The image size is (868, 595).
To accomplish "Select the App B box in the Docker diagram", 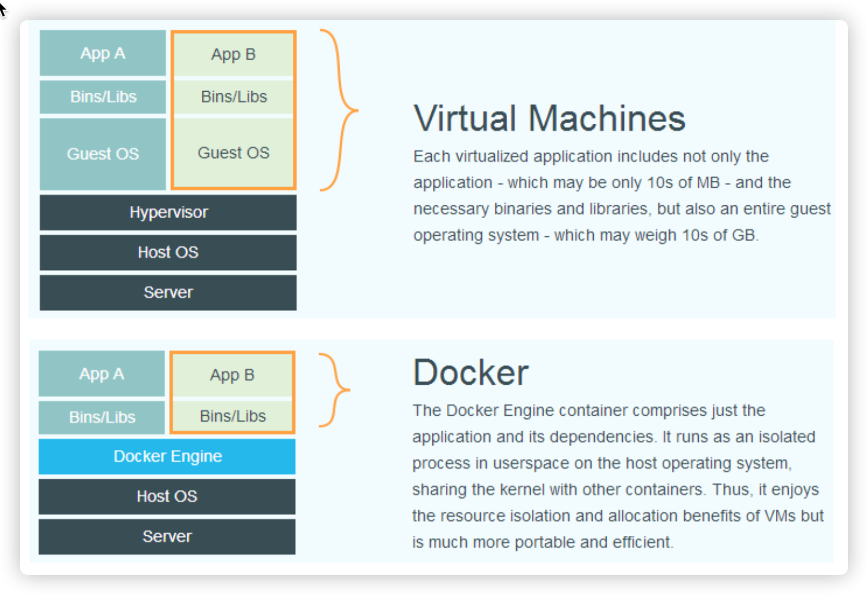I will click(x=232, y=375).
